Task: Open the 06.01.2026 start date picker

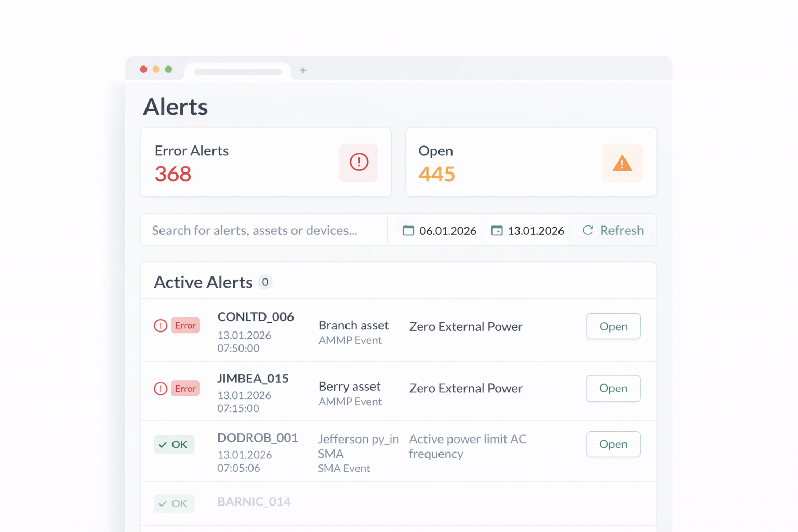Action: tap(447, 230)
